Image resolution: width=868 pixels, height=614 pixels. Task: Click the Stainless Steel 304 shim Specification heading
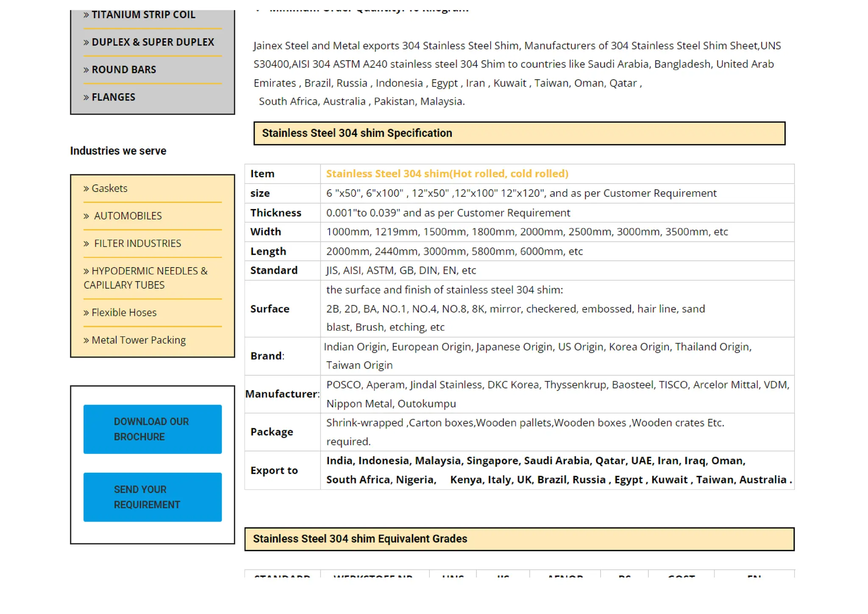[357, 133]
